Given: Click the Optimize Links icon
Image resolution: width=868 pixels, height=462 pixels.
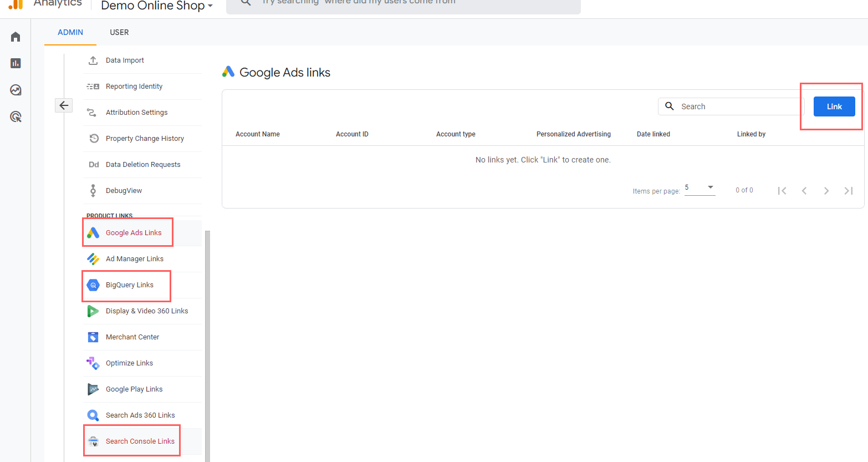Looking at the screenshot, I should [93, 363].
